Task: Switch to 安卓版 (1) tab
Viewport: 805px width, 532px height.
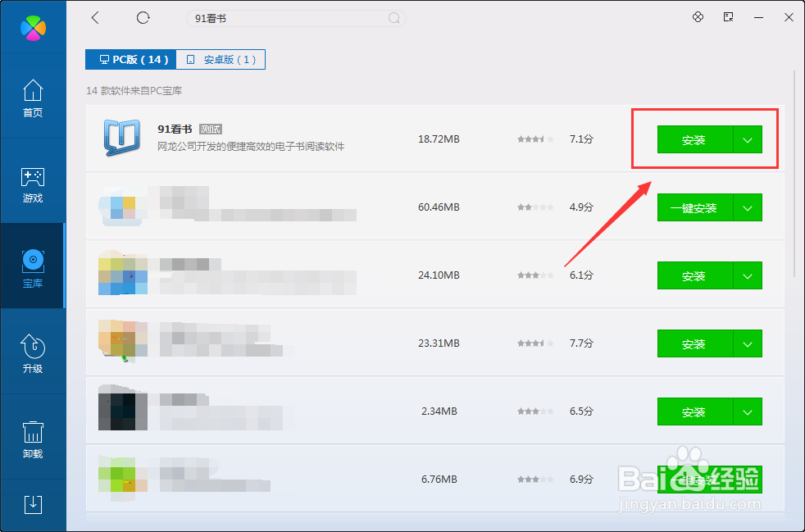Action: [221, 60]
